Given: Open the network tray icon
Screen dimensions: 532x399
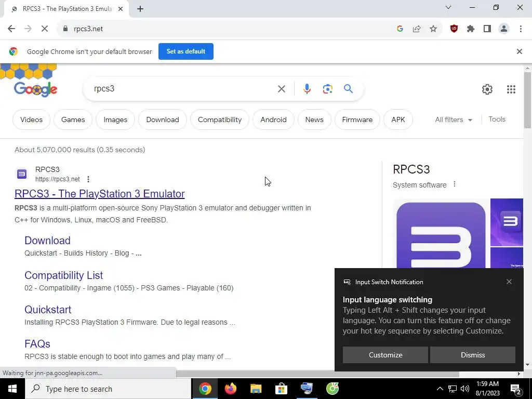Looking at the screenshot, I should [x=453, y=389].
